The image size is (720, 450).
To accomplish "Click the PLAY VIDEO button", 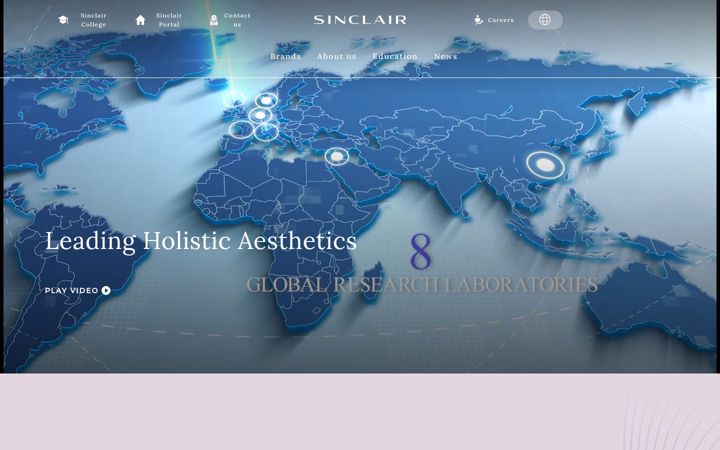I will pos(78,290).
